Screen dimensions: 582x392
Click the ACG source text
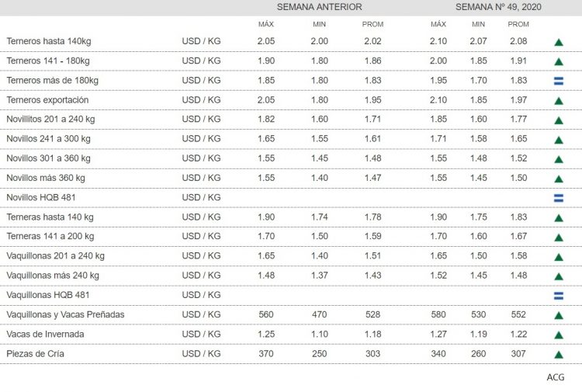click(556, 377)
